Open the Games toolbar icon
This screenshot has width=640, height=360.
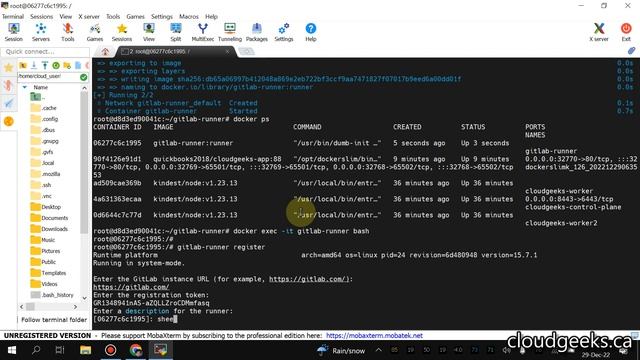coord(95,32)
